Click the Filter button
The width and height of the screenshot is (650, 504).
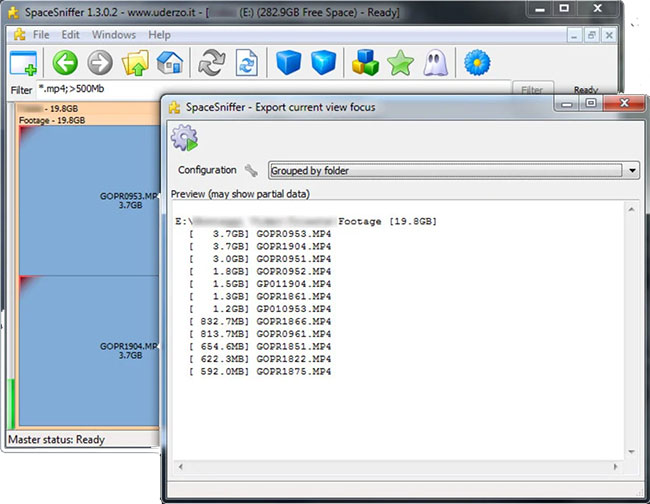coord(533,90)
